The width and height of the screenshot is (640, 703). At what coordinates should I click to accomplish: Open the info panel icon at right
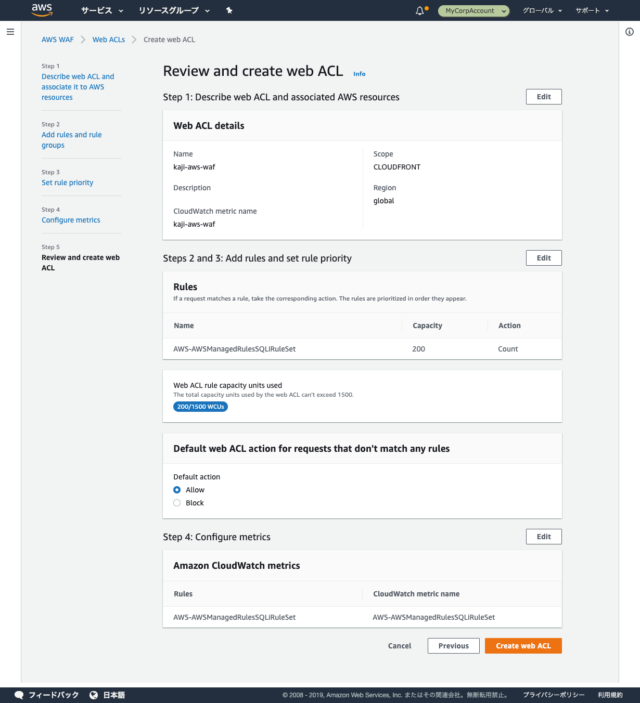pos(630,32)
